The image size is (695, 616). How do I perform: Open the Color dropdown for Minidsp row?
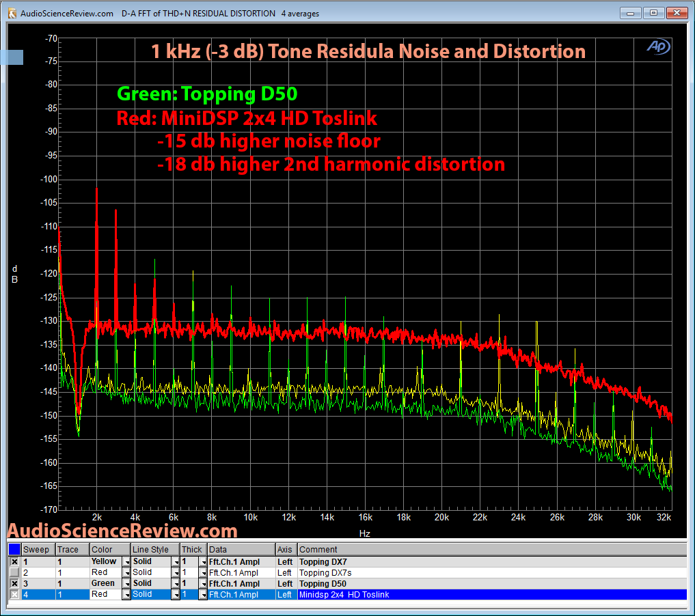point(126,595)
